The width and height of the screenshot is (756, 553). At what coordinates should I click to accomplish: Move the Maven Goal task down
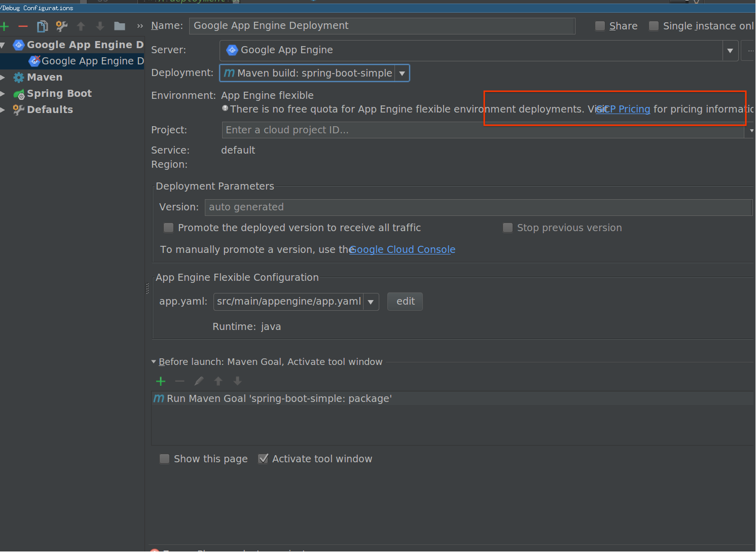pos(237,381)
